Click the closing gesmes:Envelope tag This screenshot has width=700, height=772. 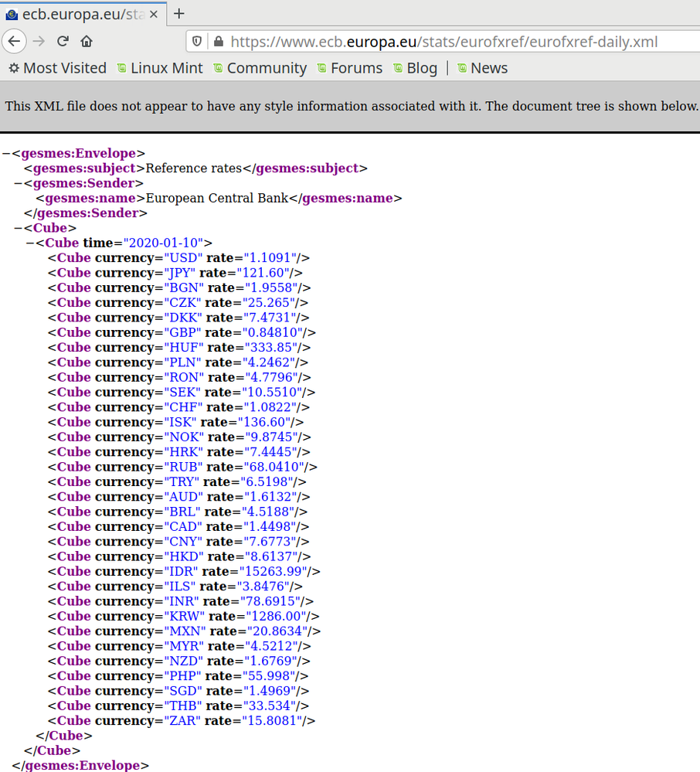[80, 765]
